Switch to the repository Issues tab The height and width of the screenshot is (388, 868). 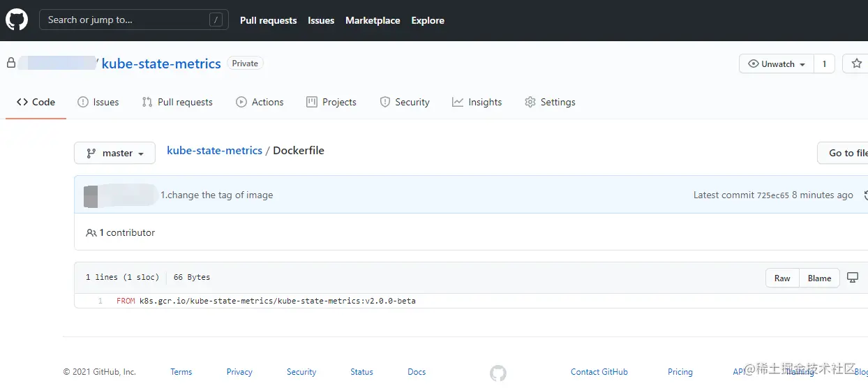point(98,102)
